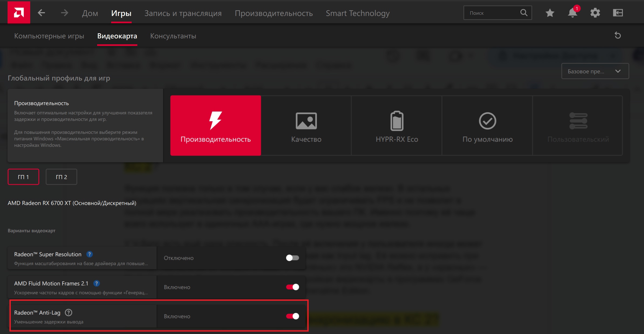Click Уменьшение задержки вывода description
This screenshot has height=334, width=644.
(49, 322)
